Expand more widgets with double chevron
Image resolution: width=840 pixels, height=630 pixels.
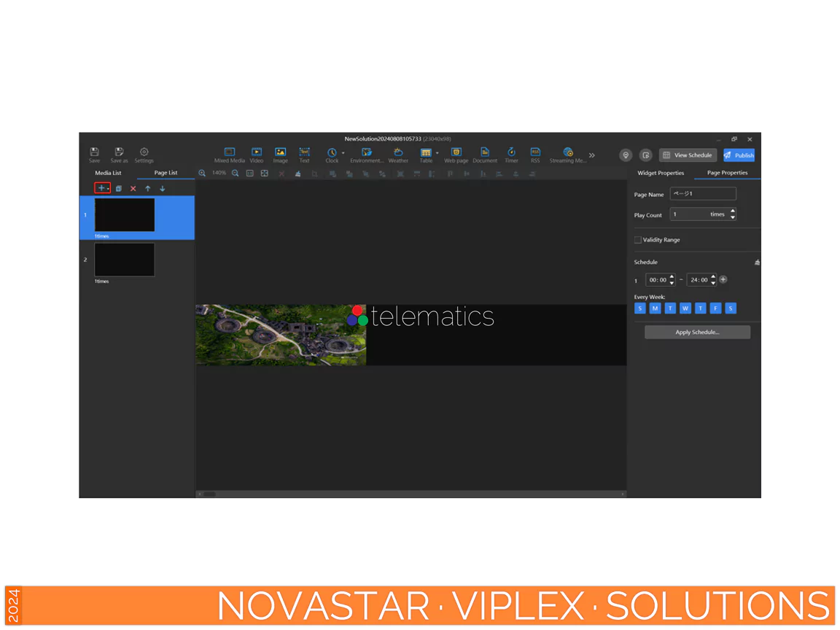[x=592, y=155]
